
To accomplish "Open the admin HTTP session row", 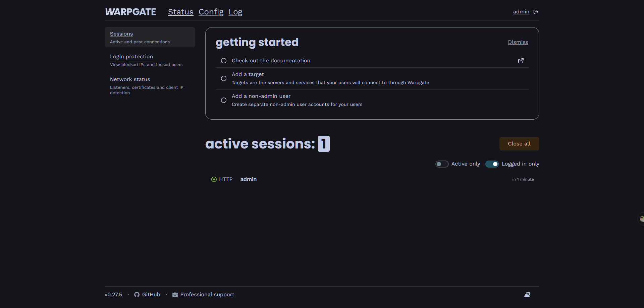I will [x=372, y=179].
